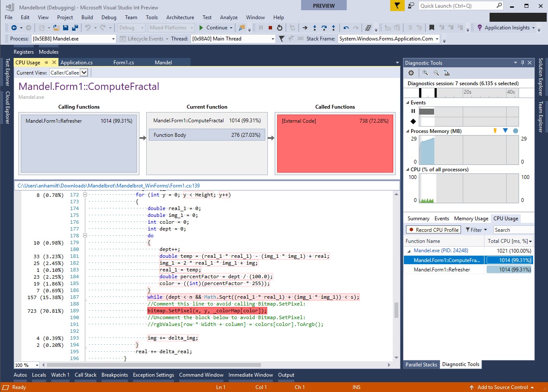Screen dimensions: 548x392
Task: Open the Filter dropdown in CPU Usage
Action: [x=476, y=230]
